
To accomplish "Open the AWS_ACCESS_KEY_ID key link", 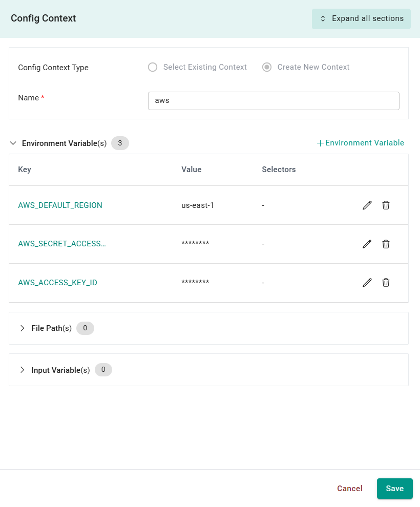I will coord(57,283).
